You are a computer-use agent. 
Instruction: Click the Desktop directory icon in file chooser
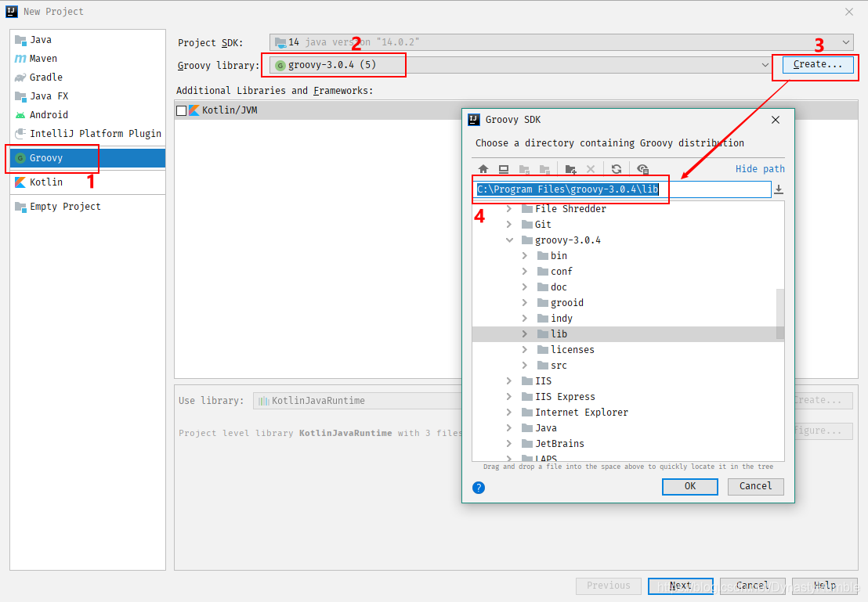[x=504, y=168]
